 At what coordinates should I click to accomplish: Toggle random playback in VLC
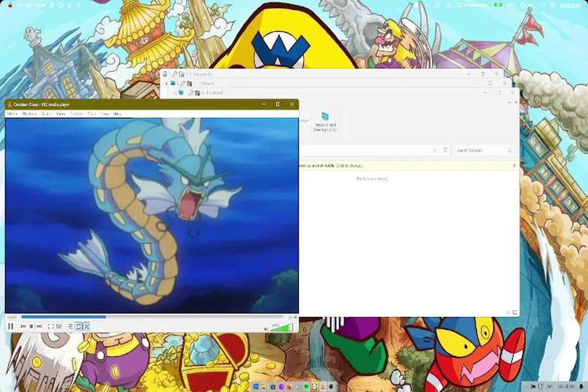point(87,326)
